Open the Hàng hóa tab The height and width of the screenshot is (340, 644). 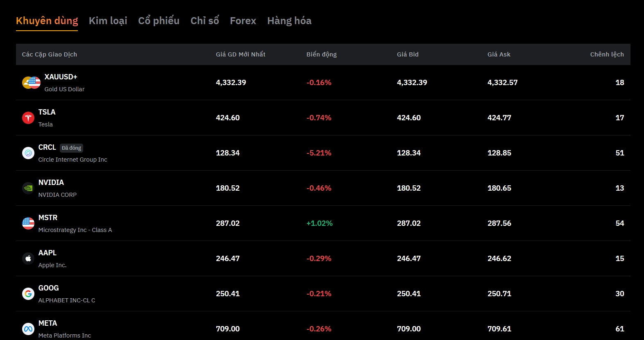tap(289, 21)
